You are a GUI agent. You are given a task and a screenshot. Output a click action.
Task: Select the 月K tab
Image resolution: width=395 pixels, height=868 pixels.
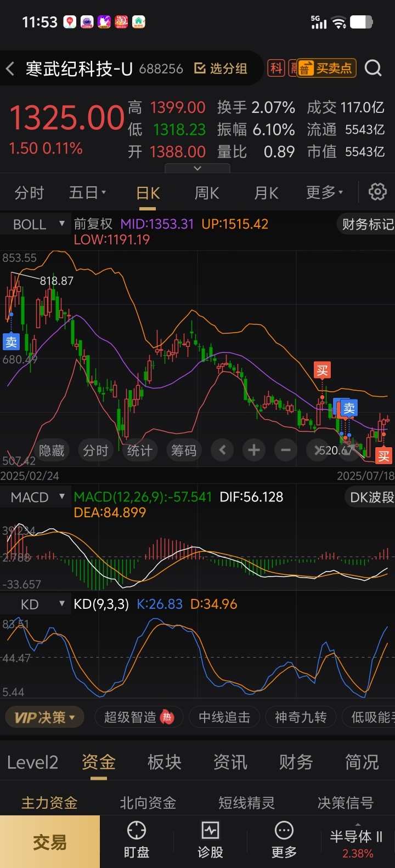[x=266, y=193]
